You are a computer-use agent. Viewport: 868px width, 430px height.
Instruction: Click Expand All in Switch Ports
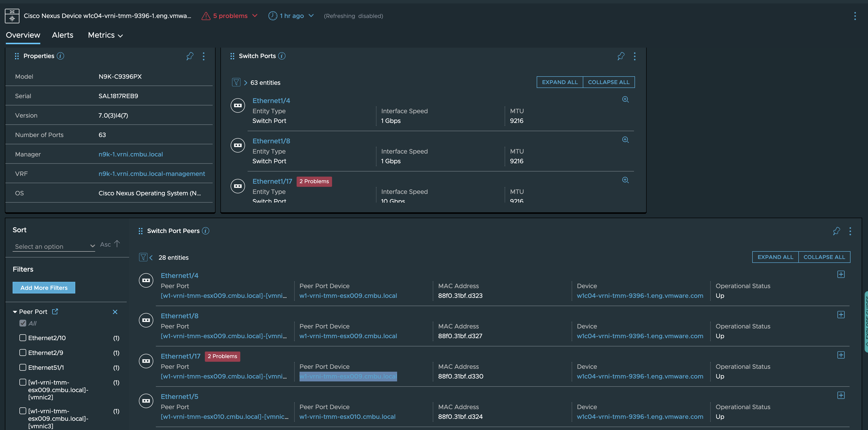tap(560, 82)
